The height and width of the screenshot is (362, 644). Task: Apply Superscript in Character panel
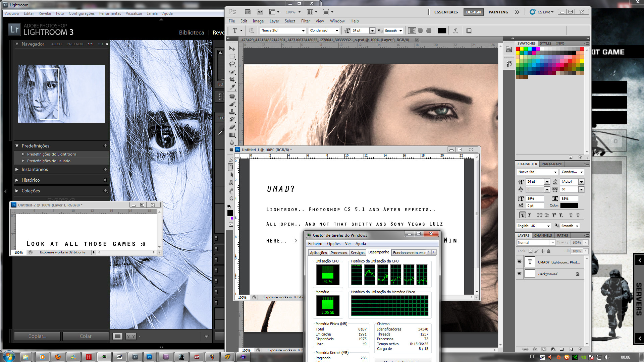click(554, 215)
